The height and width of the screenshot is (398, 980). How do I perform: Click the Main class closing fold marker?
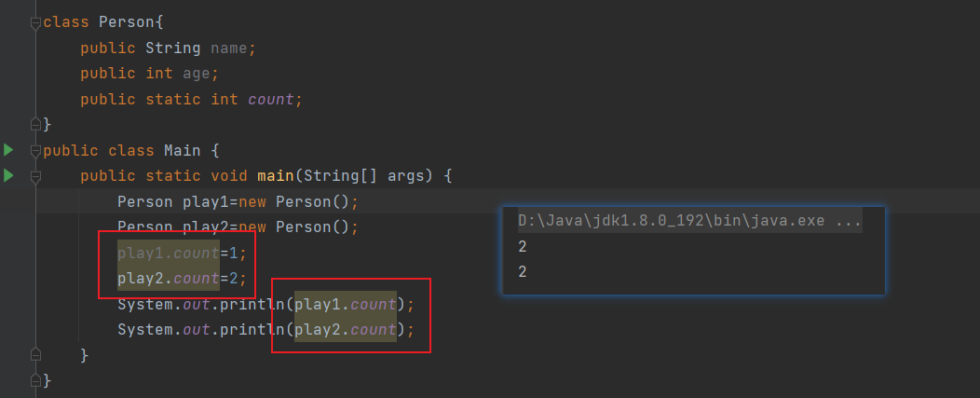(35, 379)
